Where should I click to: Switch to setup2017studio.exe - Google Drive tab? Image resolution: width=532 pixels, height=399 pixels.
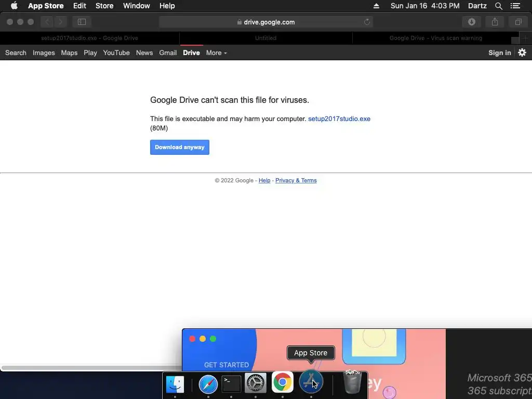point(89,38)
